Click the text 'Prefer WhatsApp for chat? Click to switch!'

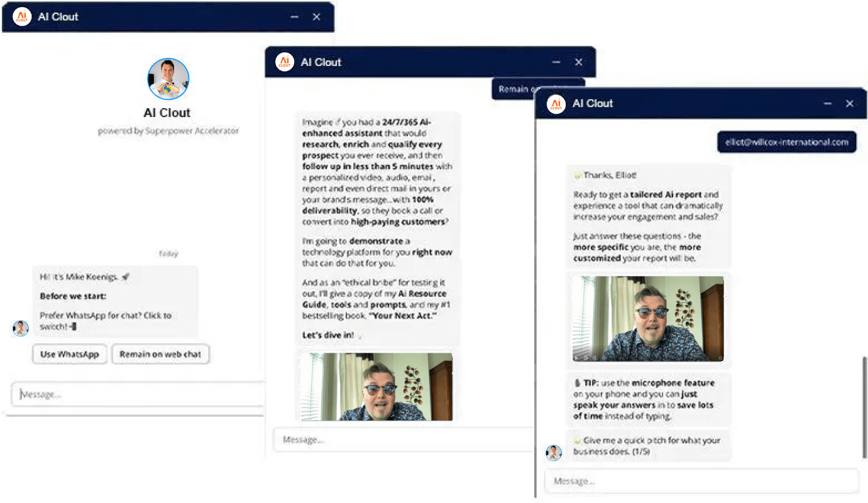click(106, 321)
